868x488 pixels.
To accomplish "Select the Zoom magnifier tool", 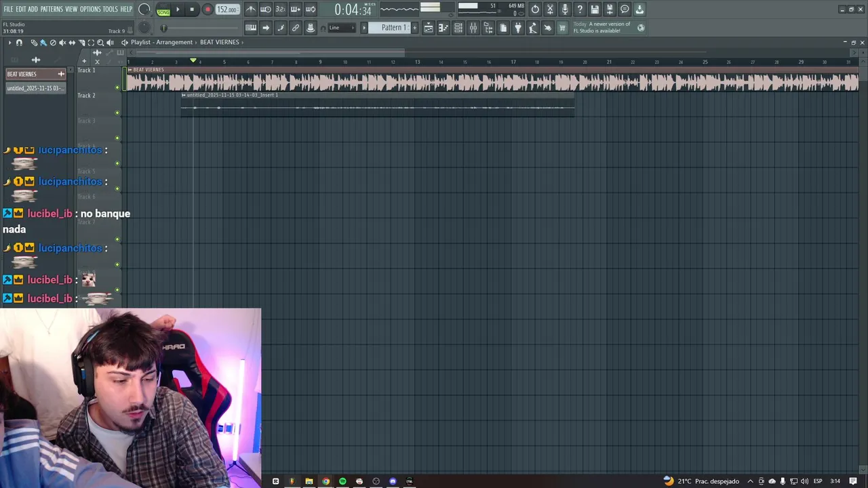I will (100, 42).
